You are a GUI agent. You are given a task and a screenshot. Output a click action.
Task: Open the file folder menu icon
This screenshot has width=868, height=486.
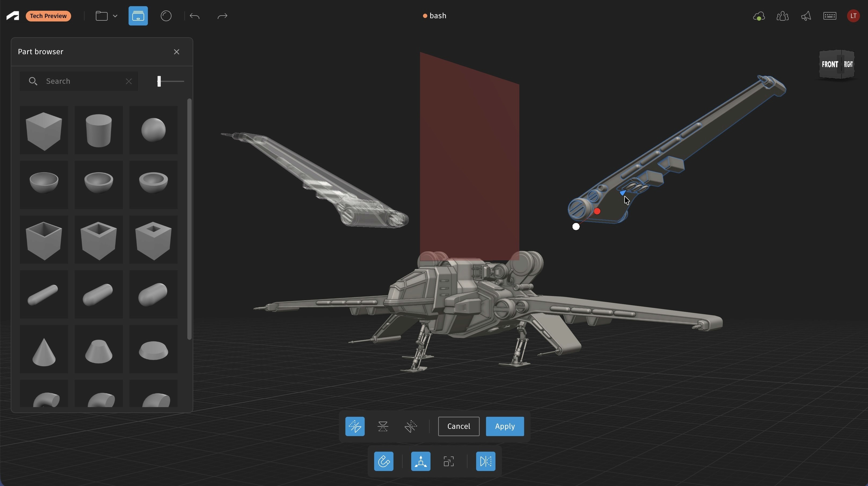[101, 16]
